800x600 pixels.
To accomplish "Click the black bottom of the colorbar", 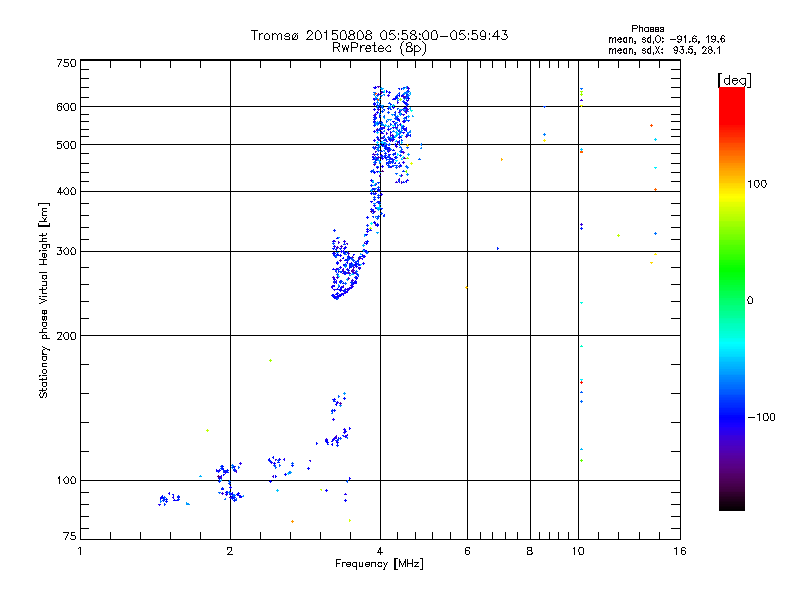I will click(x=732, y=503).
